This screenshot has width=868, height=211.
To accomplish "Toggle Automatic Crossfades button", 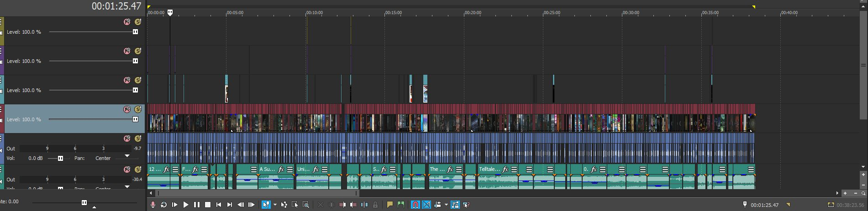I will (426, 205).
